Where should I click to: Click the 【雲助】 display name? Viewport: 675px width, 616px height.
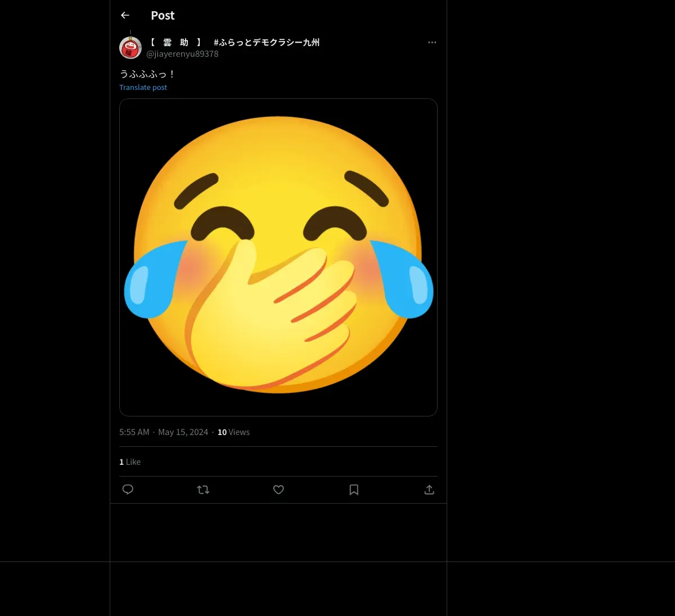coord(175,43)
